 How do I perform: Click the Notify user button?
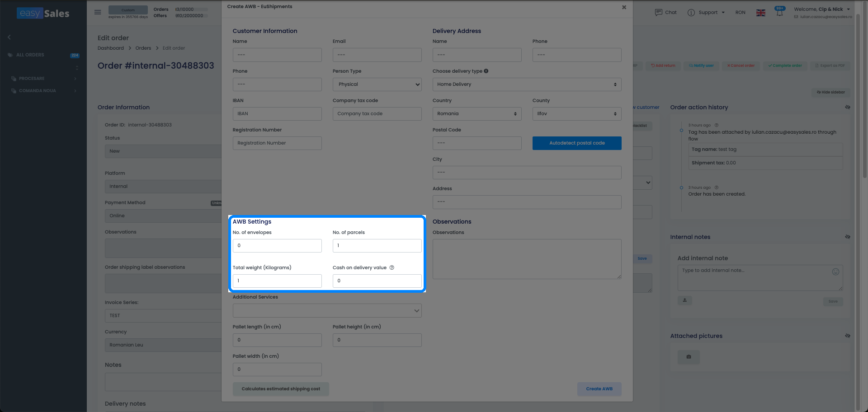(x=702, y=66)
